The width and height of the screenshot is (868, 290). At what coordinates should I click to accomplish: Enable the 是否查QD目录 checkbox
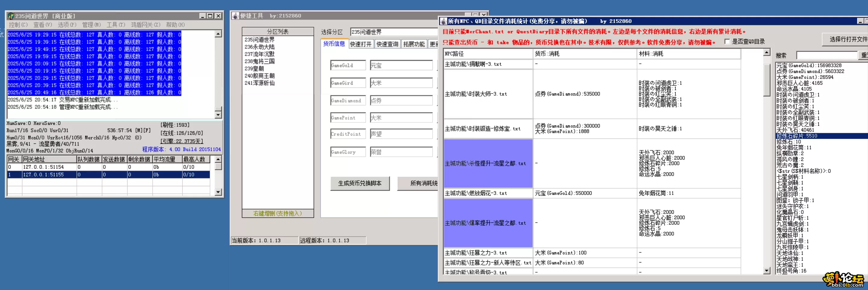(x=727, y=42)
